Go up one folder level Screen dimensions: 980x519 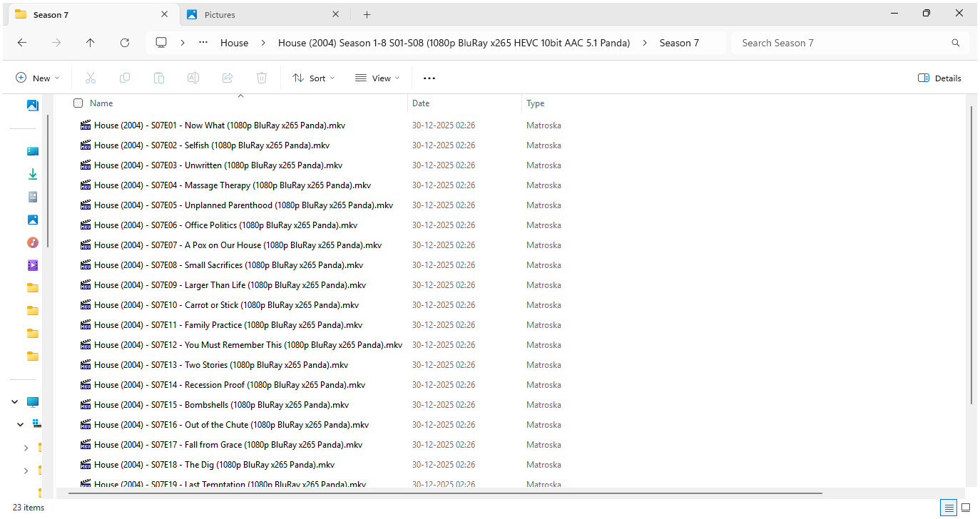[91, 43]
